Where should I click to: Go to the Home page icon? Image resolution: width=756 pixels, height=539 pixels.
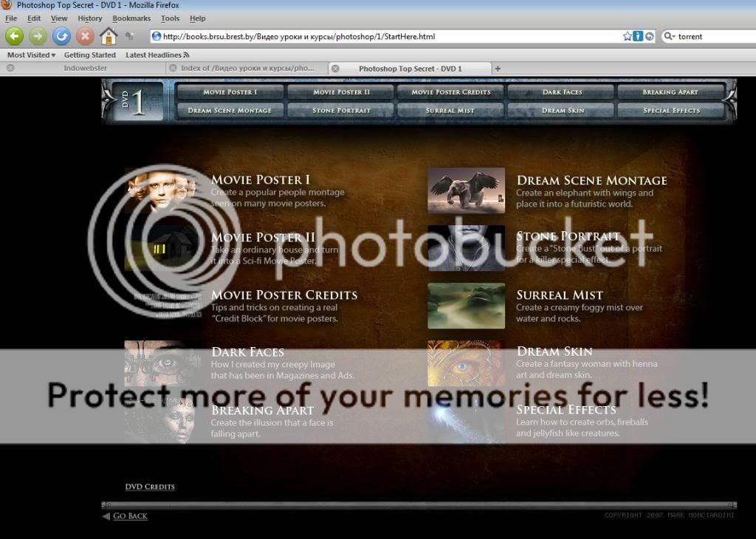[x=109, y=36]
